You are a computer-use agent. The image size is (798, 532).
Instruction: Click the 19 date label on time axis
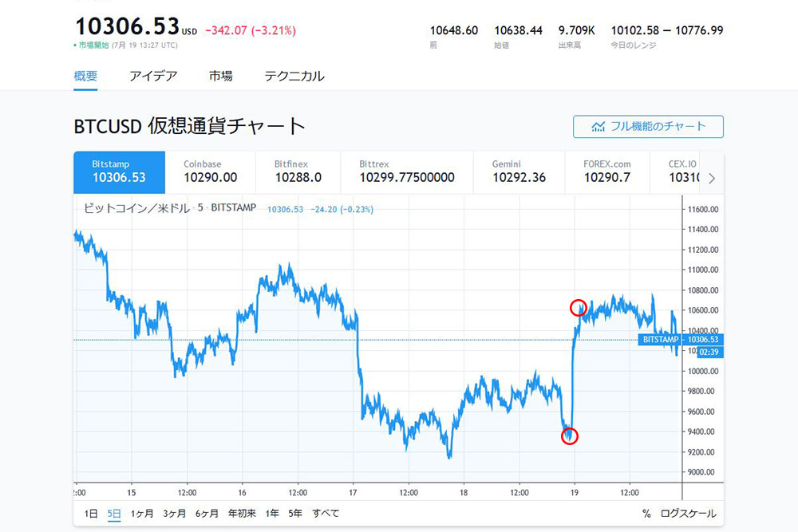coord(574,492)
